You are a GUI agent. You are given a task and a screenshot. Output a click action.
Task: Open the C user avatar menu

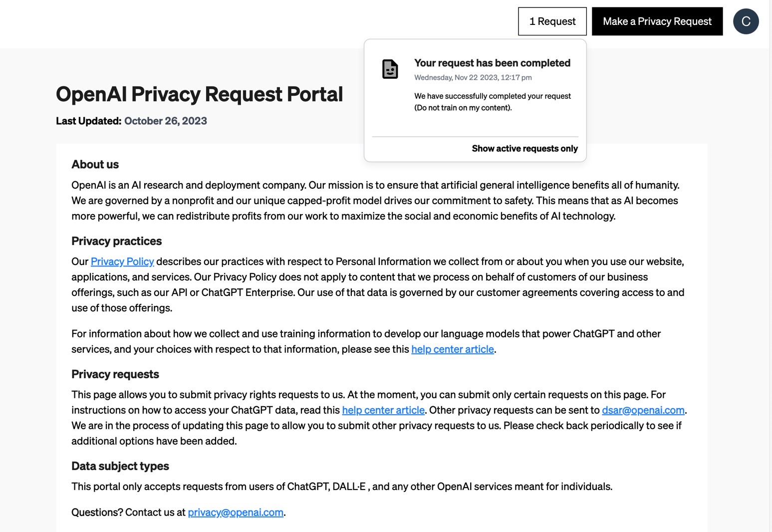point(746,21)
